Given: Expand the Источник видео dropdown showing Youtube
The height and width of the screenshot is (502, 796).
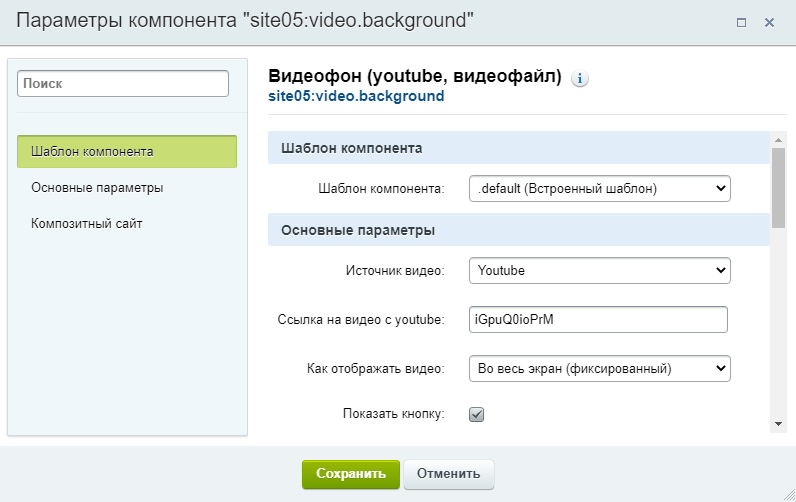Looking at the screenshot, I should coord(600,270).
